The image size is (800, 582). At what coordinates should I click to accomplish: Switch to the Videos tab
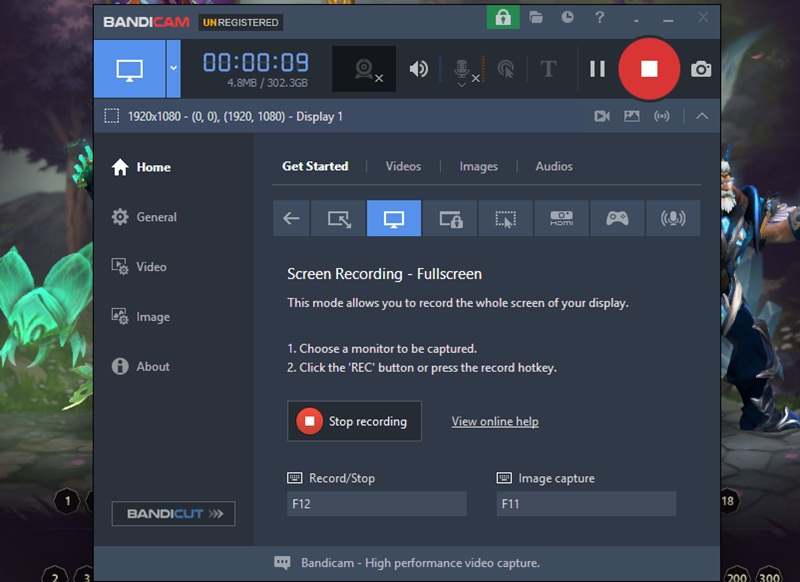pyautogui.click(x=403, y=166)
